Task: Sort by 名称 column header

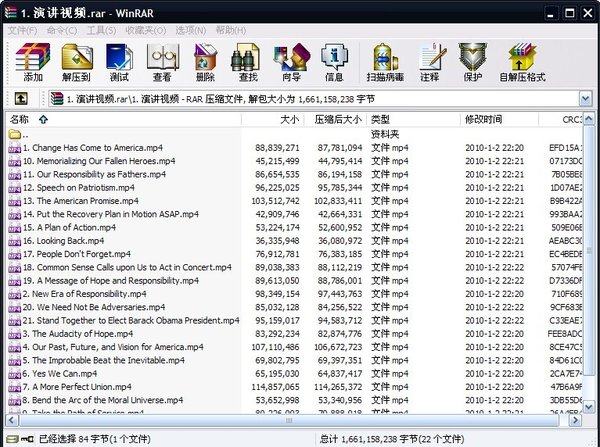Action: point(123,119)
